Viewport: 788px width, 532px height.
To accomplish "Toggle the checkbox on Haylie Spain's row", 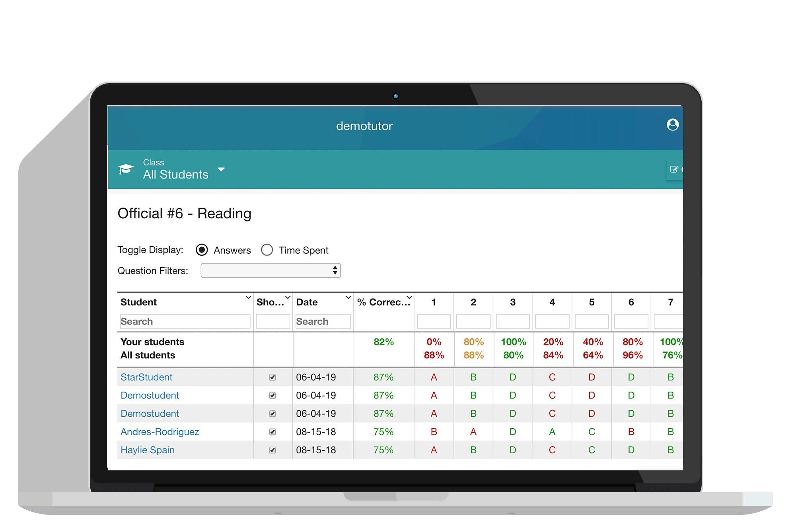I will (272, 450).
